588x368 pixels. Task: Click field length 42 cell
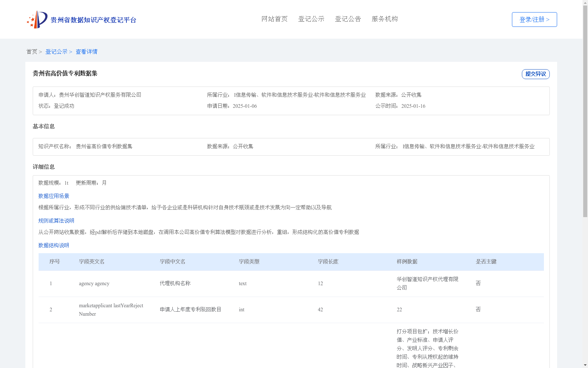(320, 309)
